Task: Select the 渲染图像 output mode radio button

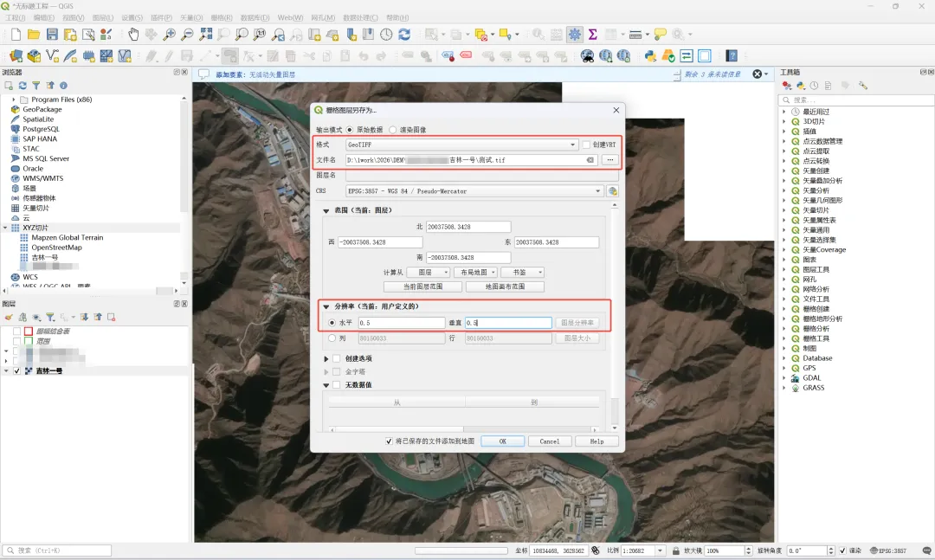Action: [392, 130]
